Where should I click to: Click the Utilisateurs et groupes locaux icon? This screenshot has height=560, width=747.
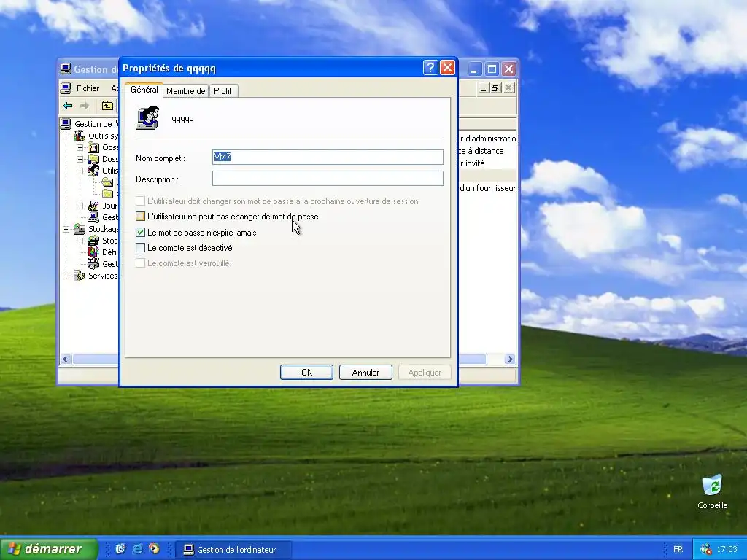point(94,171)
